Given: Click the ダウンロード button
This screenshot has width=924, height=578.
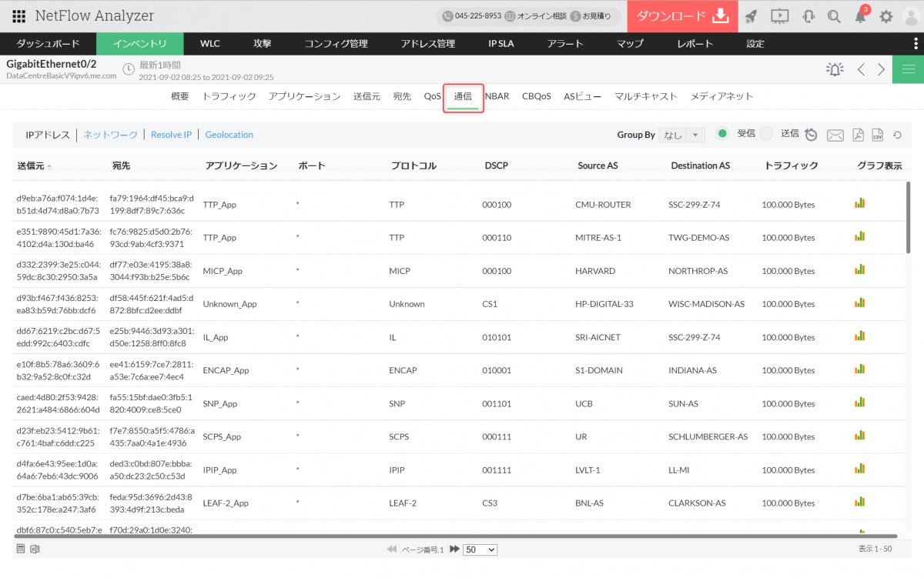Looking at the screenshot, I should point(682,16).
